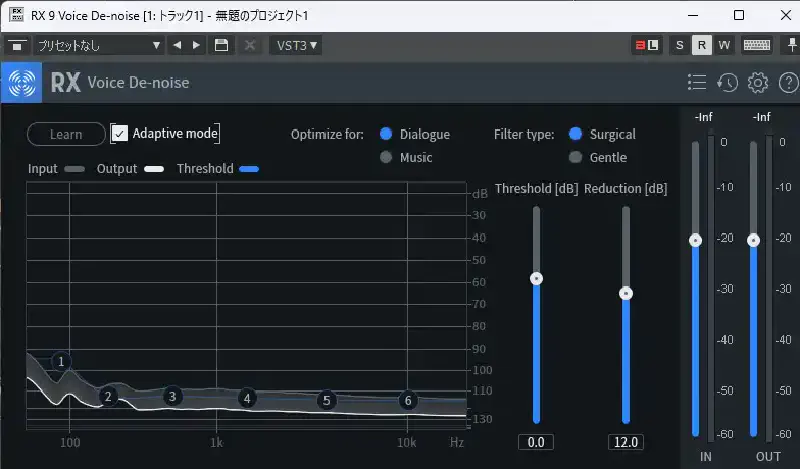Select threshold node 2 on the graph
Screen dimensions: 800x469
coord(108,397)
